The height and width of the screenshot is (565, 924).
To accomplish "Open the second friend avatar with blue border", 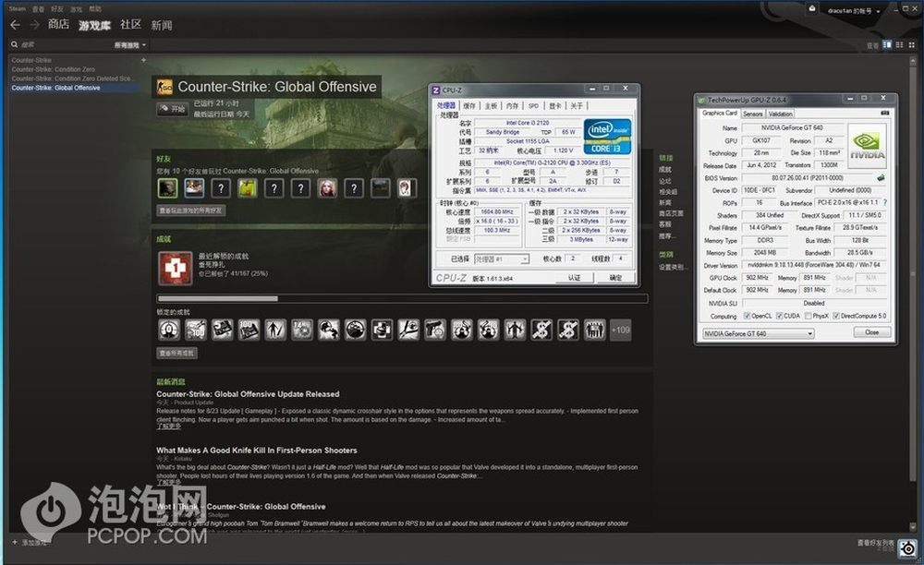I will click(194, 187).
